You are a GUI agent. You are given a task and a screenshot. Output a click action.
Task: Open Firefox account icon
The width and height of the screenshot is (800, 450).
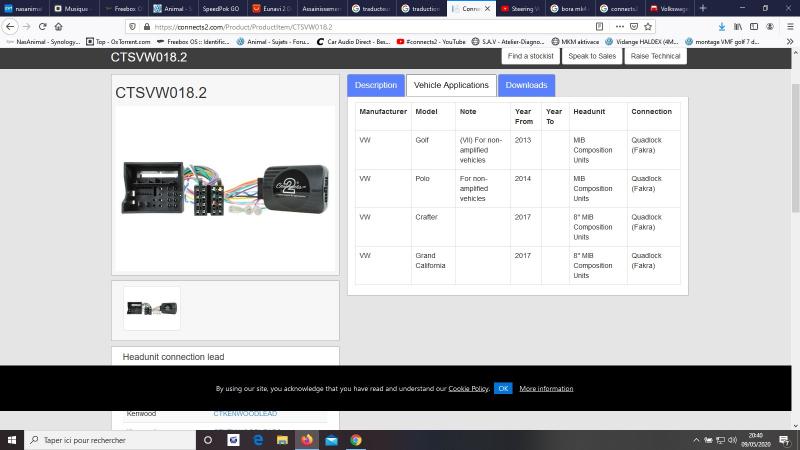(770, 27)
